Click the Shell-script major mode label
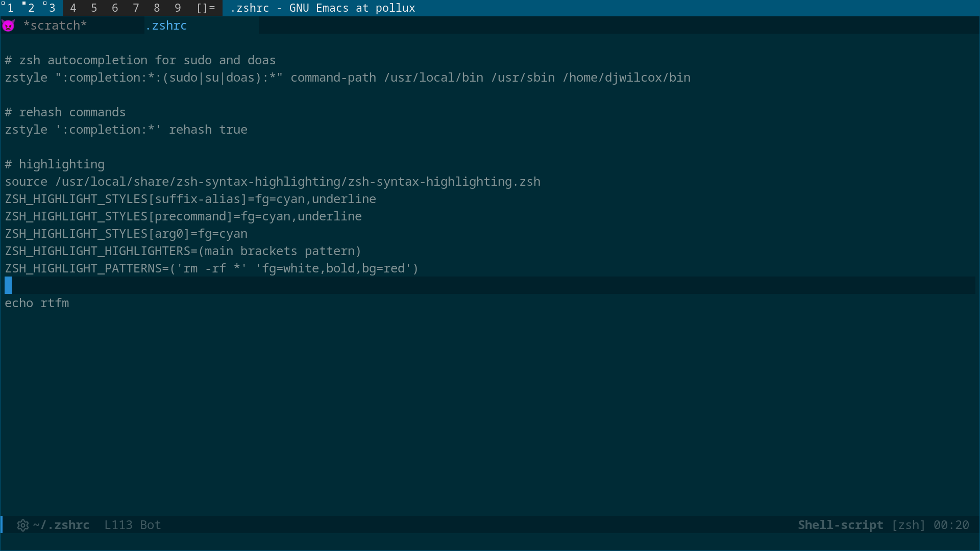 pyautogui.click(x=840, y=525)
